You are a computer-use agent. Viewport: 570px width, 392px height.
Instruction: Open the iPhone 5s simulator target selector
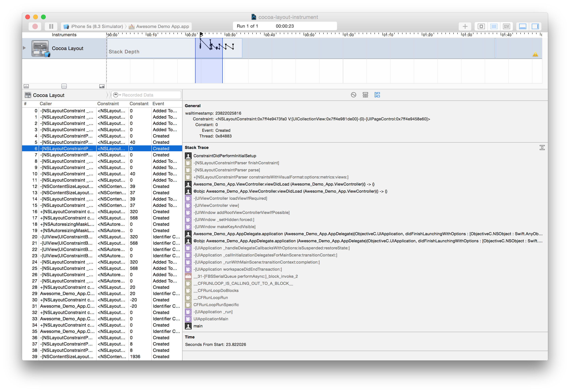coord(93,26)
